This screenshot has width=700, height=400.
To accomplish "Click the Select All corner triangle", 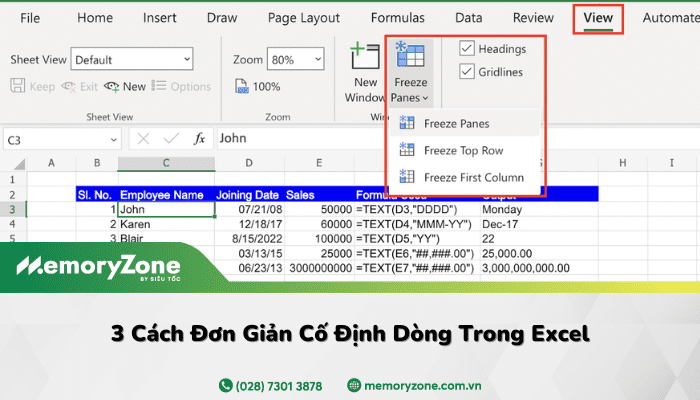I will (18, 164).
